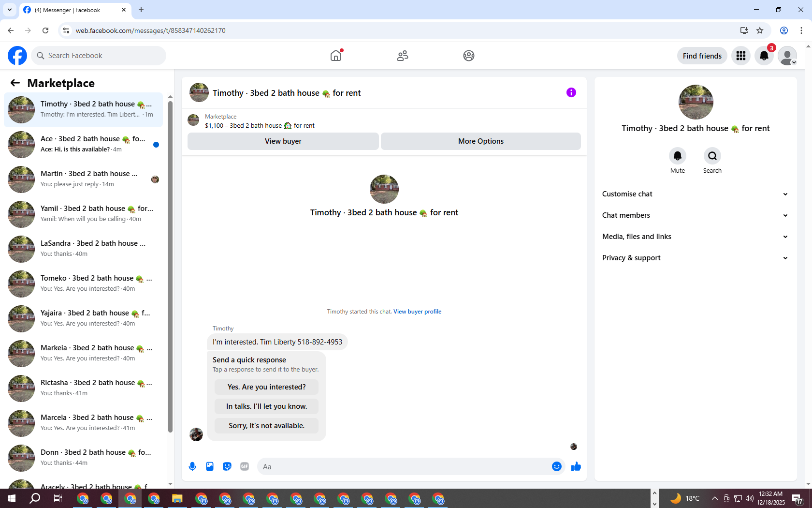The image size is (812, 508).
Task: Open the Messenger | Facebook browser tab
Action: click(75, 10)
